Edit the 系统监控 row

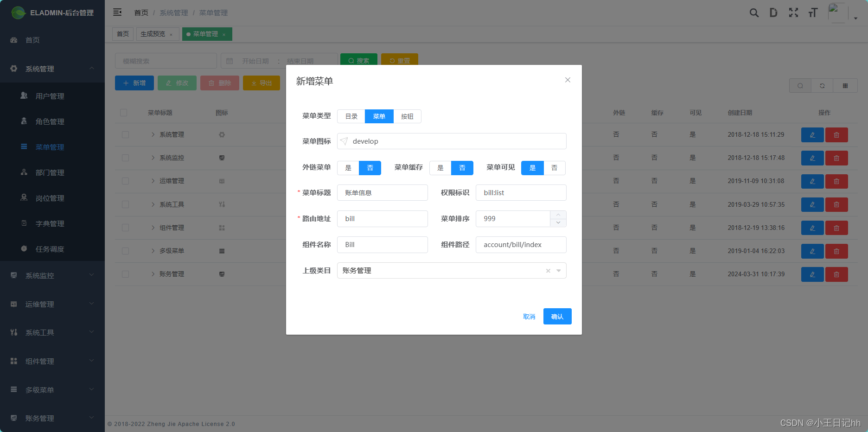click(x=812, y=158)
